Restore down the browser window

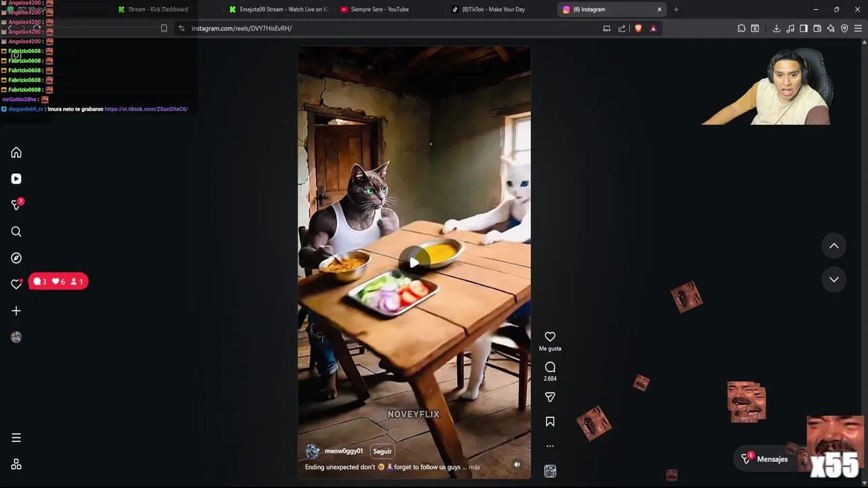(x=836, y=9)
